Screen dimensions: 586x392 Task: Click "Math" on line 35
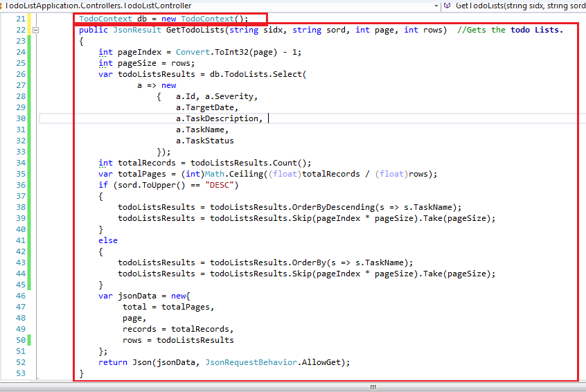click(x=215, y=174)
